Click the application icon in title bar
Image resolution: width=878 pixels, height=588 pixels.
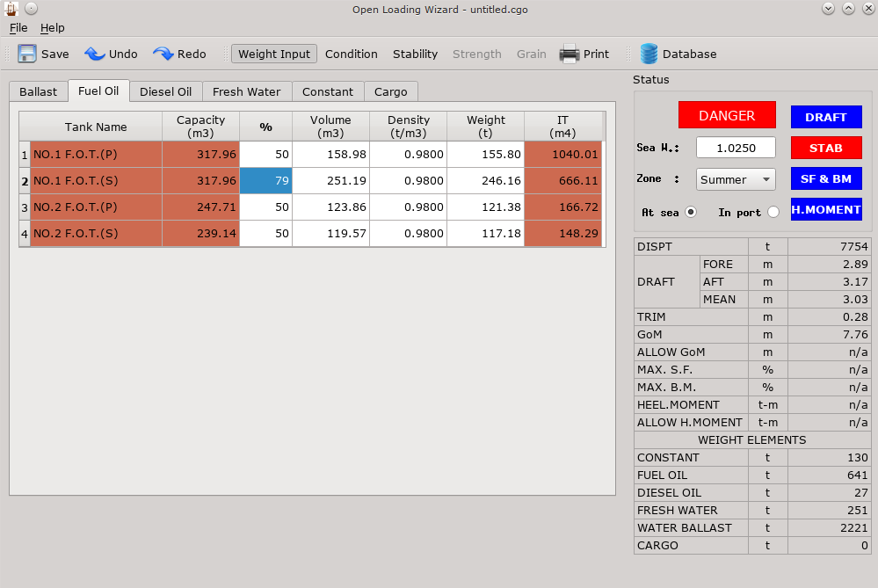point(11,9)
